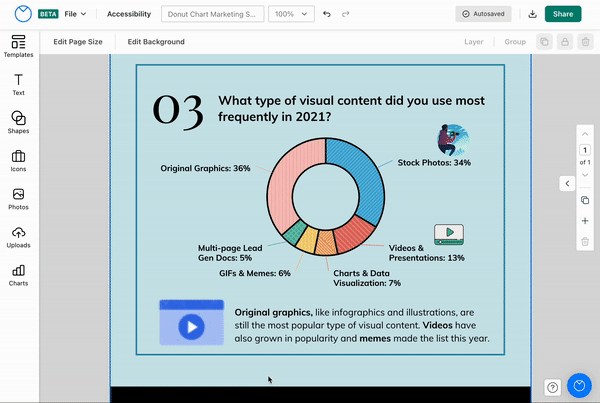Open the Charts panel
This screenshot has width=600, height=403.
(18, 274)
